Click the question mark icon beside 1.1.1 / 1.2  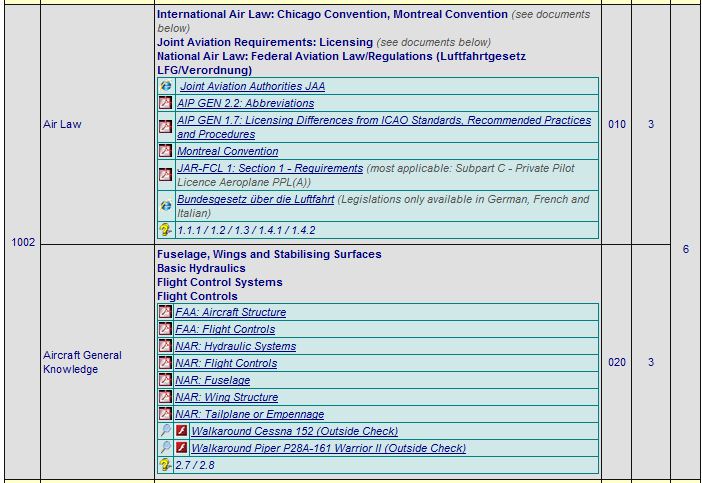(x=165, y=230)
